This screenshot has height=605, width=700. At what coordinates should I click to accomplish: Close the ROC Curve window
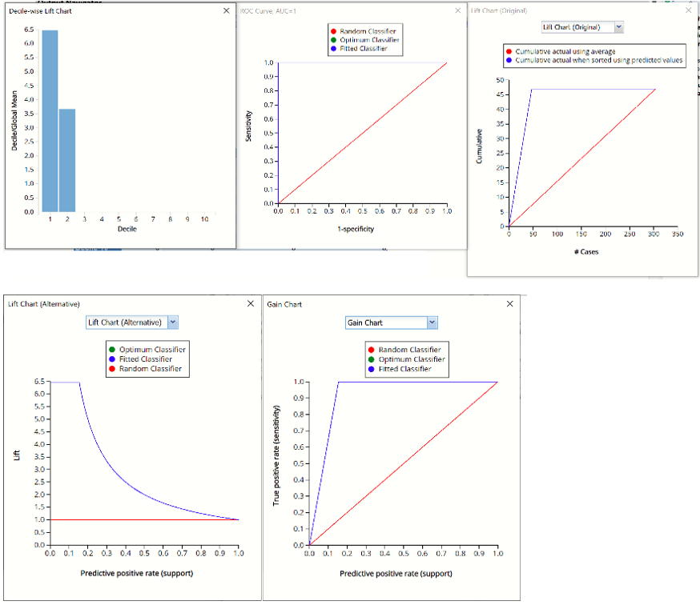tap(457, 11)
